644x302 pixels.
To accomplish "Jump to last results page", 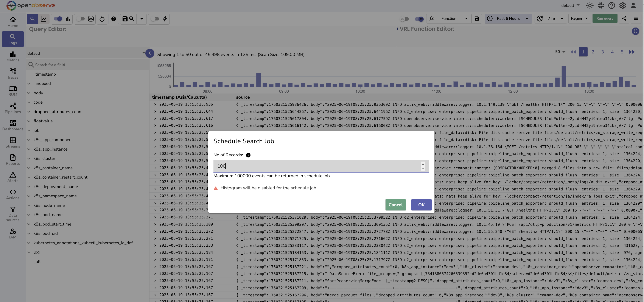I will tap(632, 52).
